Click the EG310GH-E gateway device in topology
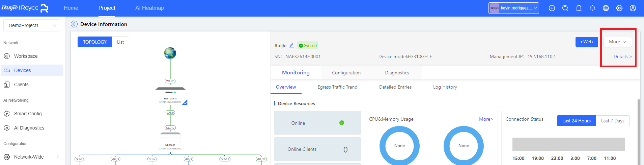The height and width of the screenshot is (165, 644). 170,91
